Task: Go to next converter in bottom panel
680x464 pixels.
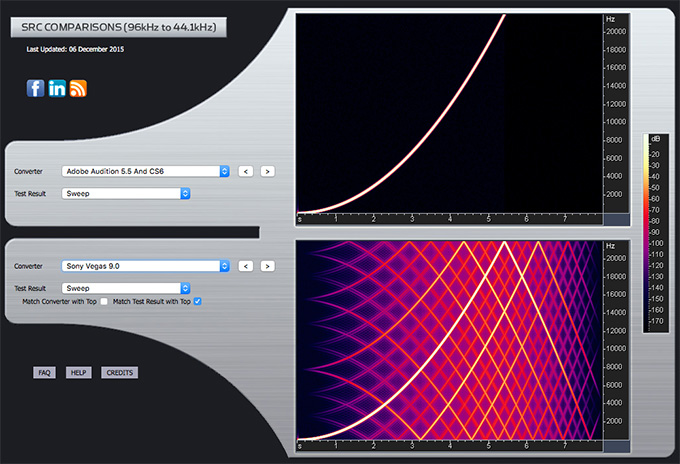Action: 268,266
